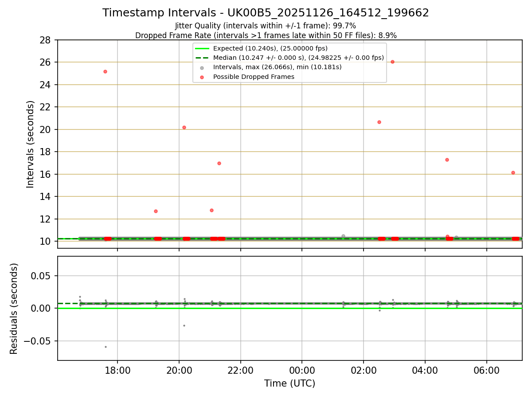Viewport: 532px width, 399px height.
Task: Click the Time (UTC) axis label
Action: click(289, 383)
